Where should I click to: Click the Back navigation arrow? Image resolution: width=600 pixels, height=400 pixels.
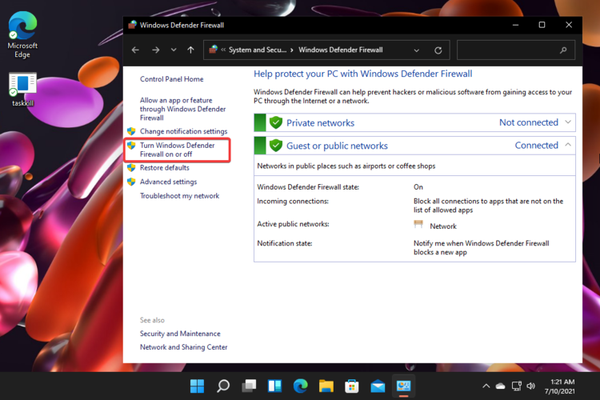tap(136, 49)
